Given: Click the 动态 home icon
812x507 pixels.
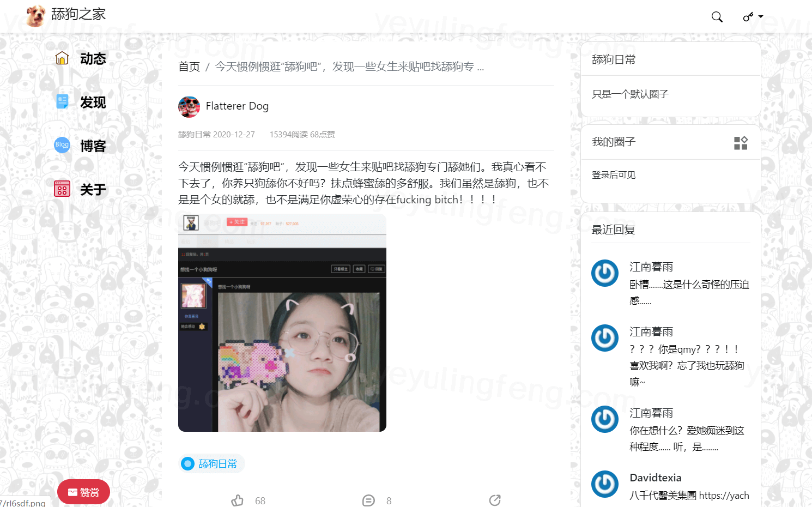Looking at the screenshot, I should (62, 58).
